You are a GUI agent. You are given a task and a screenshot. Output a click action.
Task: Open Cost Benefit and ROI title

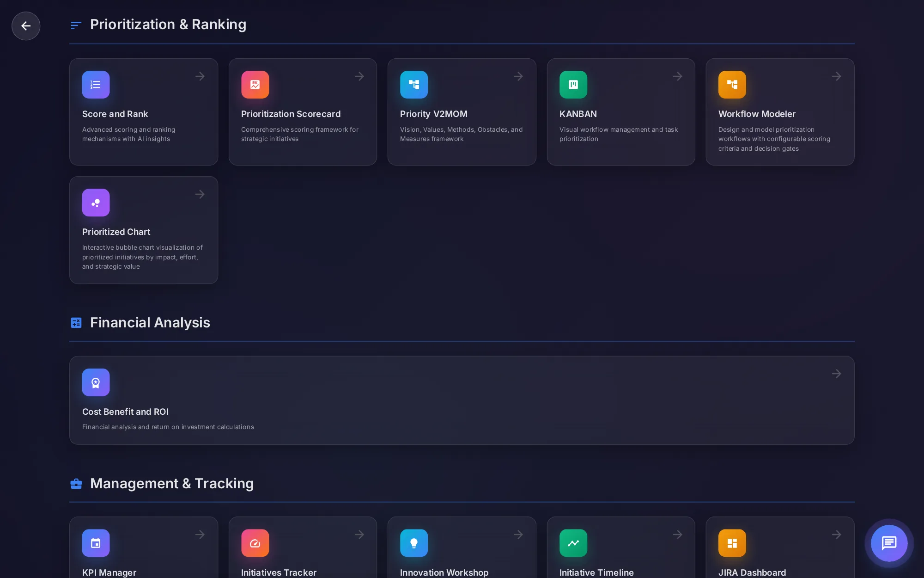click(x=125, y=412)
